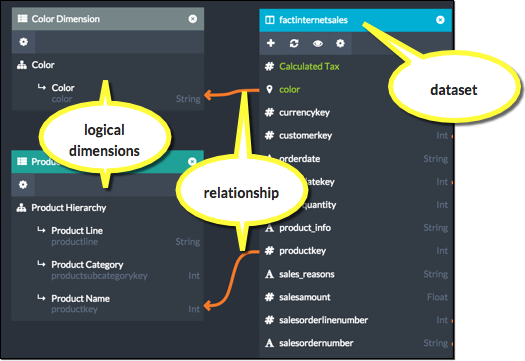
Task: Open Product dimension gear settings
Action: [23, 185]
